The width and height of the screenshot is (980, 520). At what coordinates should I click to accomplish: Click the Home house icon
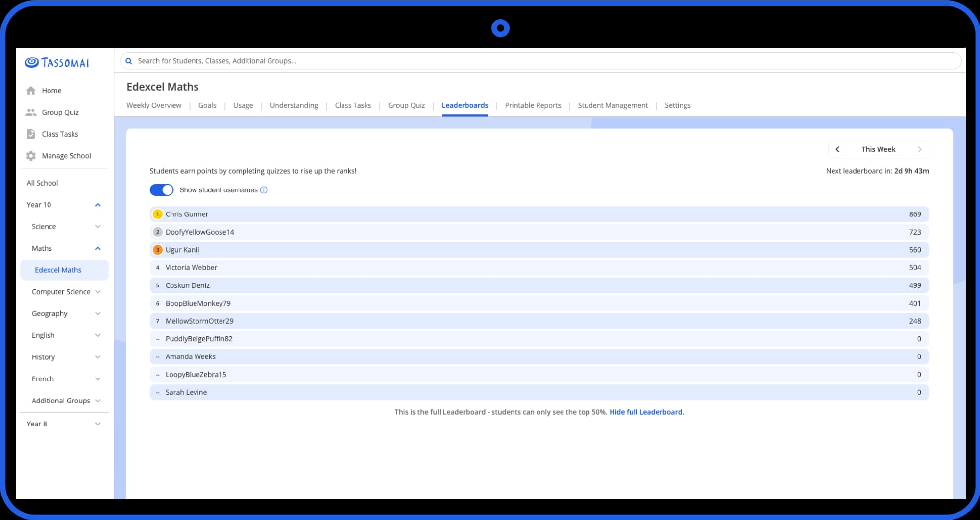coord(31,91)
